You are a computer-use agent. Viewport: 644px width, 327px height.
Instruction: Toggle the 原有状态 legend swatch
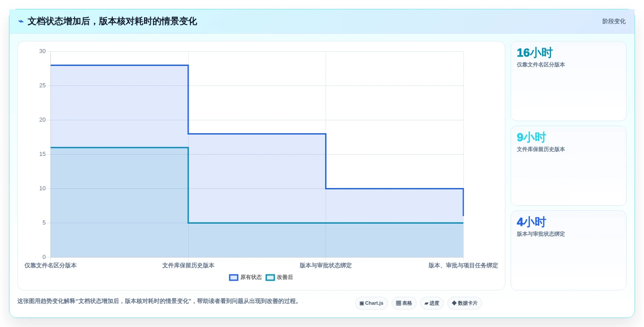[x=234, y=278]
